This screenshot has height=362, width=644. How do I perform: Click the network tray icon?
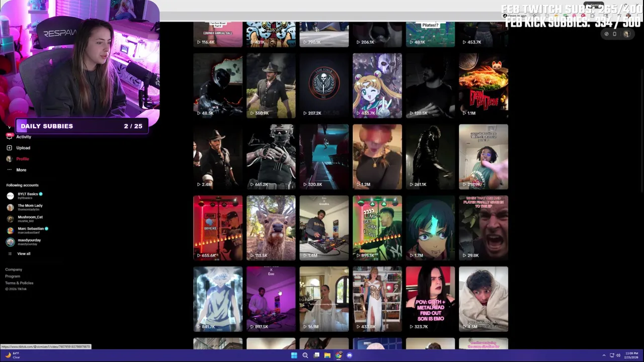pyautogui.click(x=611, y=355)
